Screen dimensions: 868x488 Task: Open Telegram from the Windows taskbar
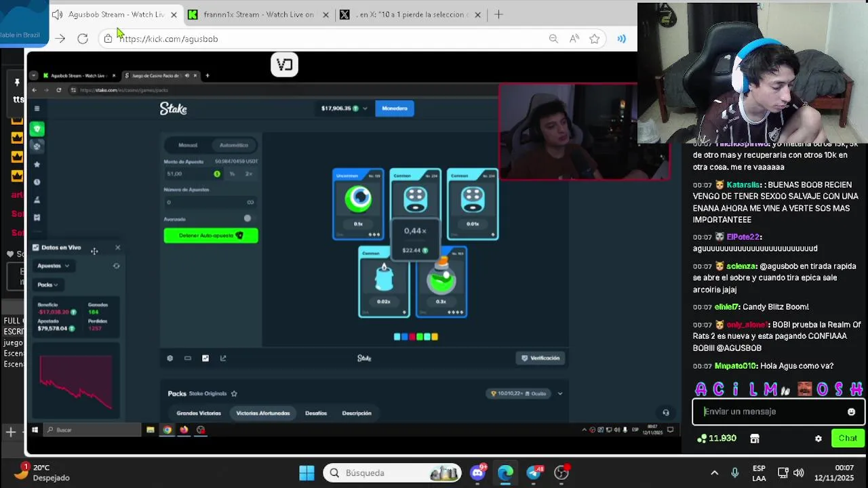[534, 472]
